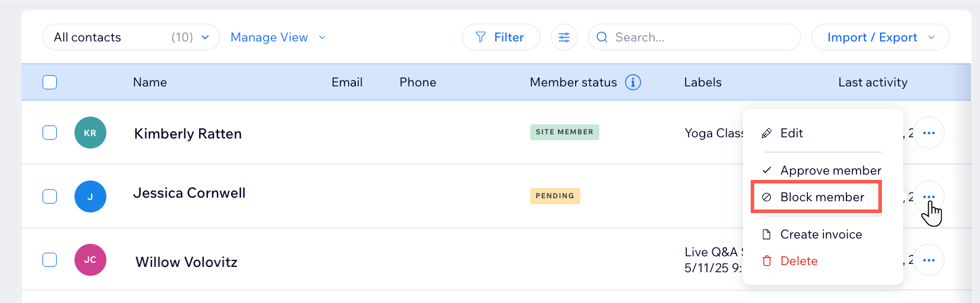Click the Yoga Class label
The image size is (980, 303).
(714, 133)
